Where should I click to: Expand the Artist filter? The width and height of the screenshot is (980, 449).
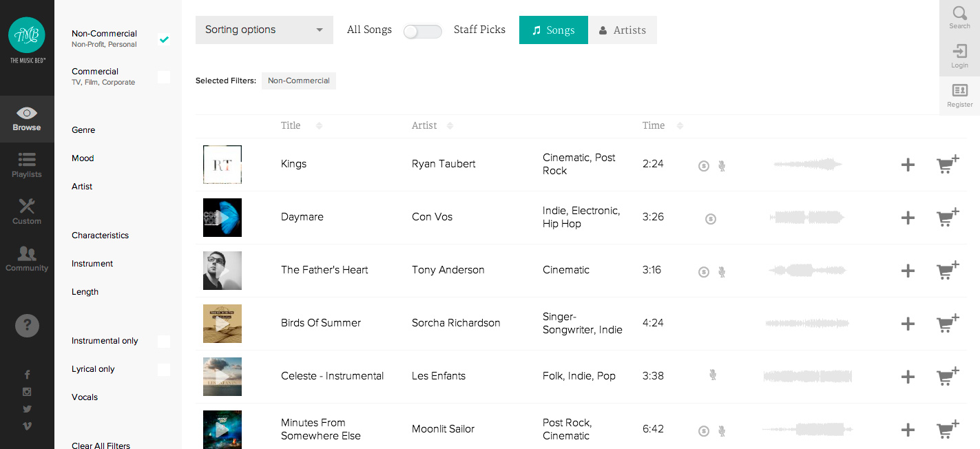[x=82, y=187]
